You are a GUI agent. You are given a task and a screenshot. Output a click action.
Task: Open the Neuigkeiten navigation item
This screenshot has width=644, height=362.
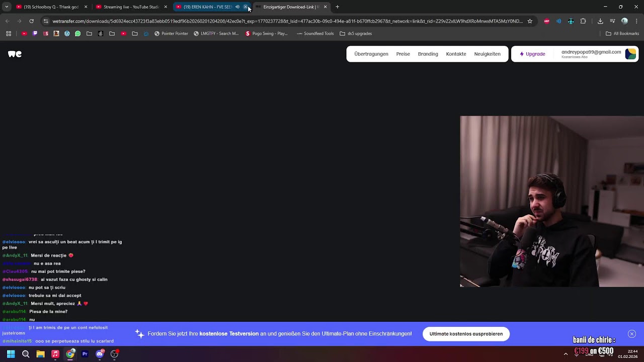[x=487, y=54]
